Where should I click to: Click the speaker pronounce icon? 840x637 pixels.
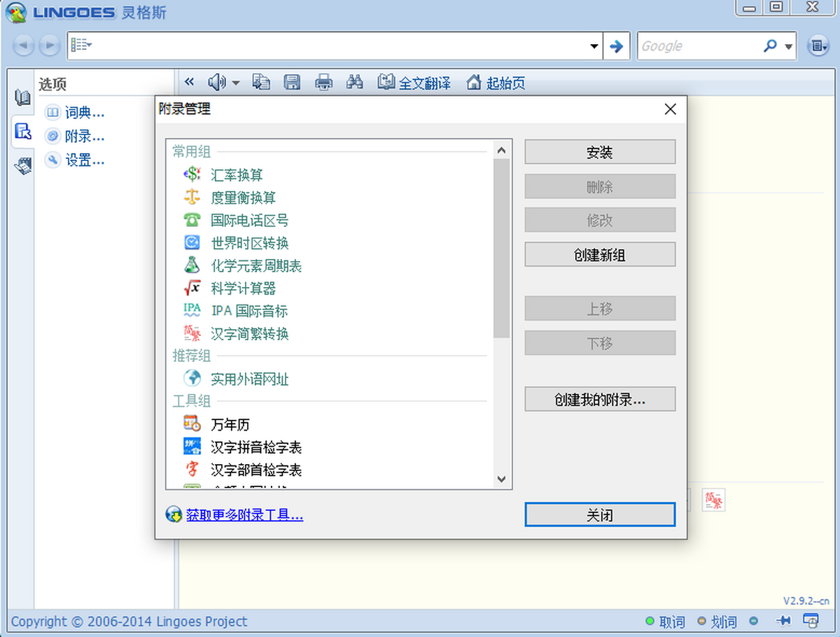point(217,83)
